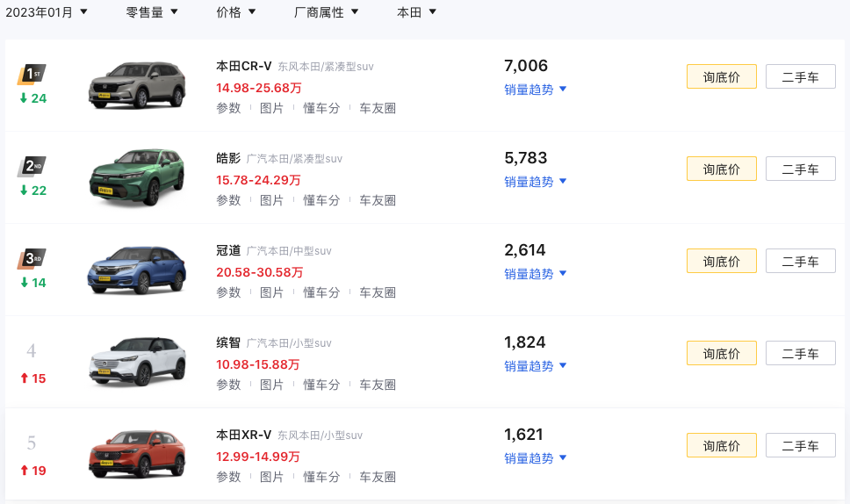
Task: Open the 本田 brand dropdown
Action: coord(416,12)
